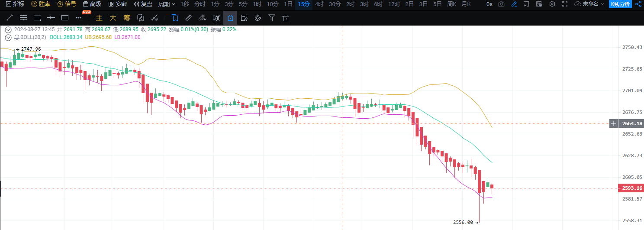
Task: Click the share icon
Action: click(638, 4)
